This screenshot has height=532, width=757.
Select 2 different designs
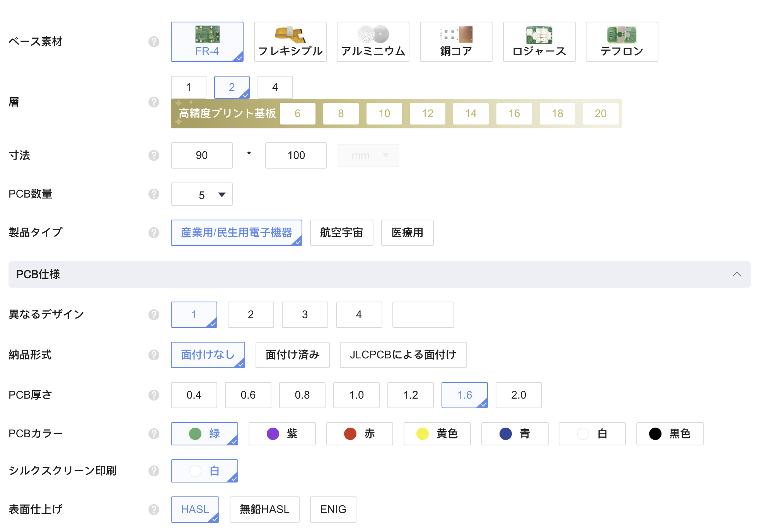[x=251, y=315]
